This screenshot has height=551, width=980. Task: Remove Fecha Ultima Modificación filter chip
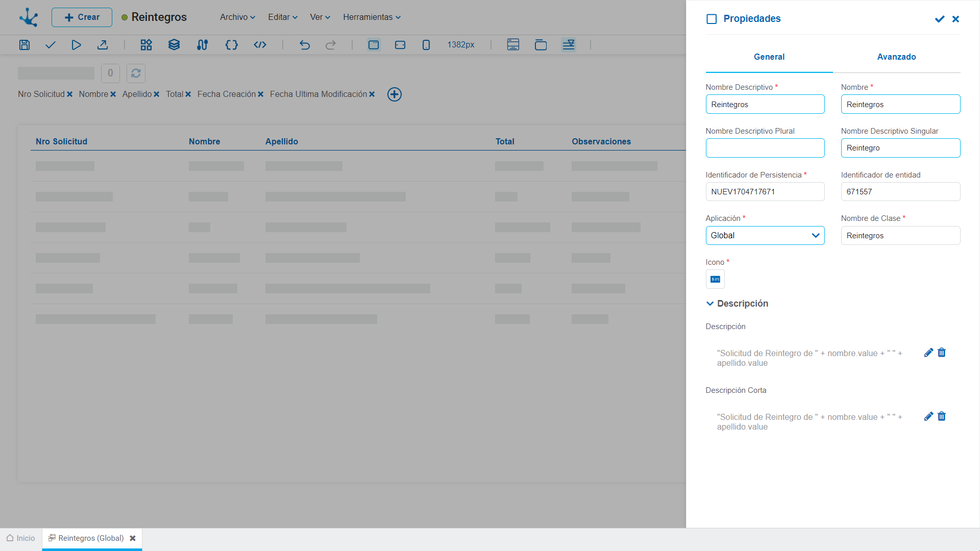click(372, 94)
